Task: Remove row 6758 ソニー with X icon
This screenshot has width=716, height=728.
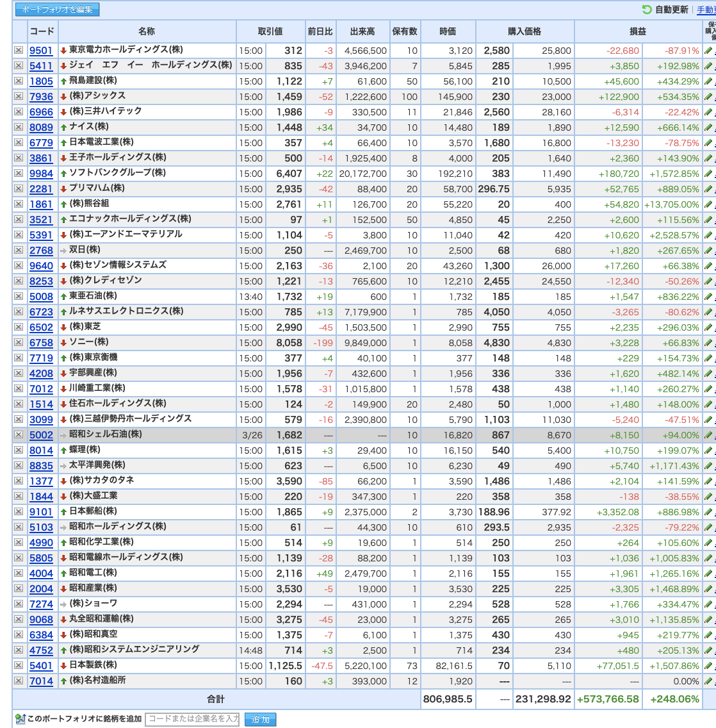Action: pos(19,342)
